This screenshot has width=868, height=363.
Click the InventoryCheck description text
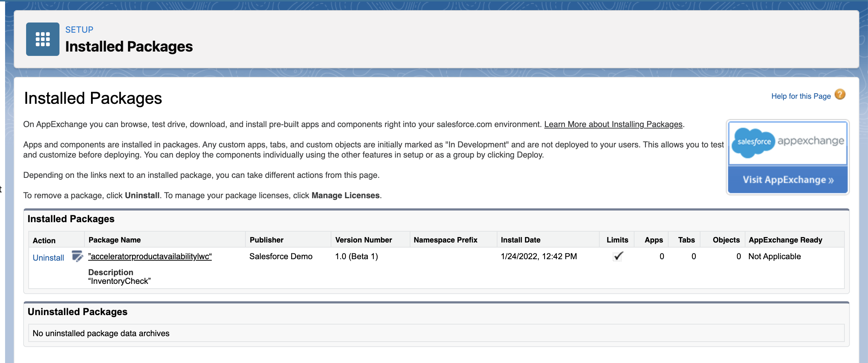[x=119, y=281]
